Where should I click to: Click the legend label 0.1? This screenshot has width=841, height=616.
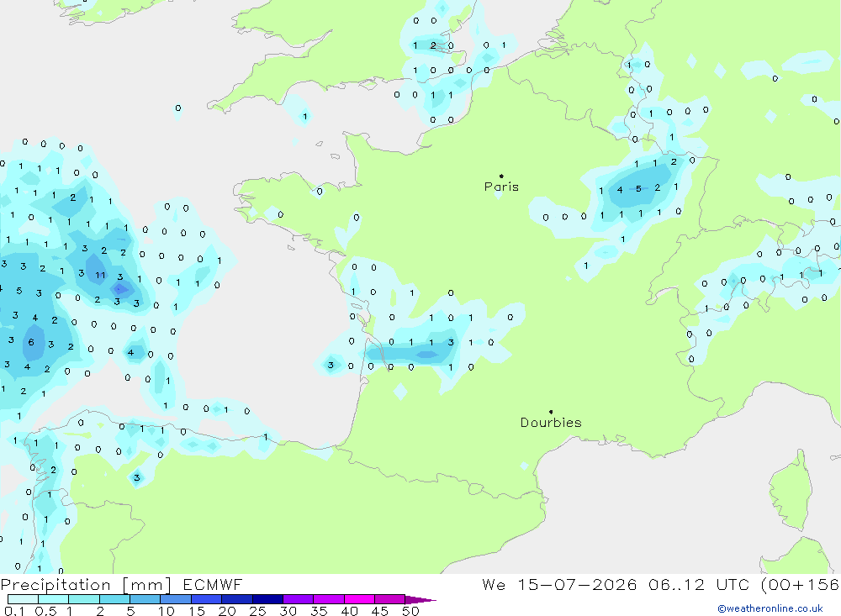(14, 611)
